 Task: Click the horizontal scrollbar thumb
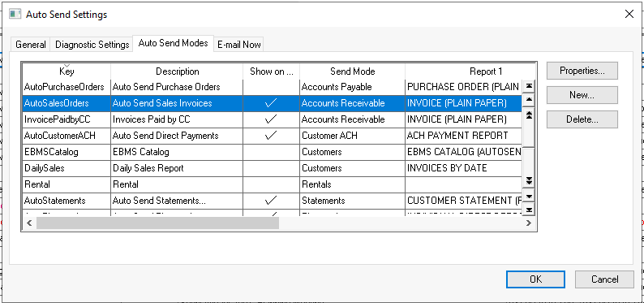pos(157,223)
